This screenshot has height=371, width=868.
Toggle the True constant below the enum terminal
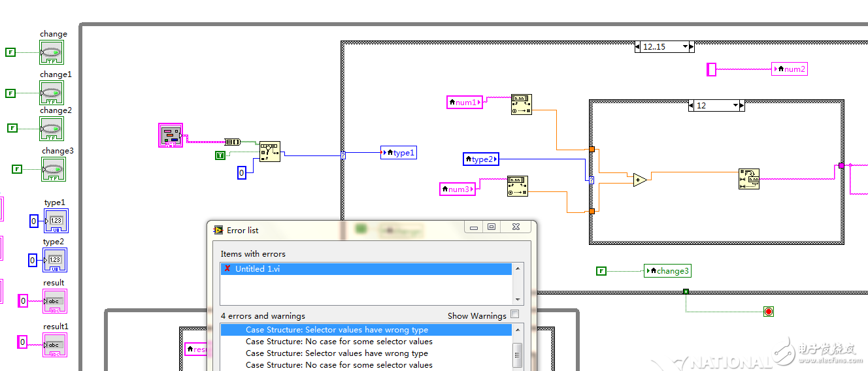[220, 155]
